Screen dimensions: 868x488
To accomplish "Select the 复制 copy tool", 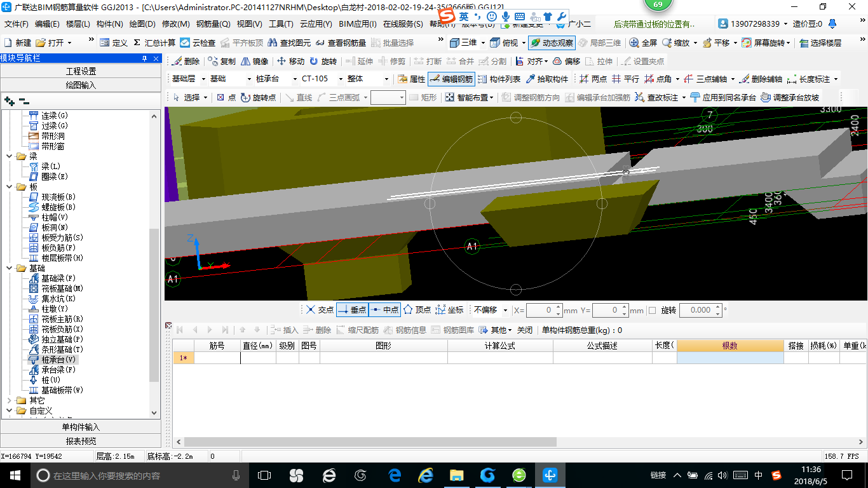I will (222, 61).
